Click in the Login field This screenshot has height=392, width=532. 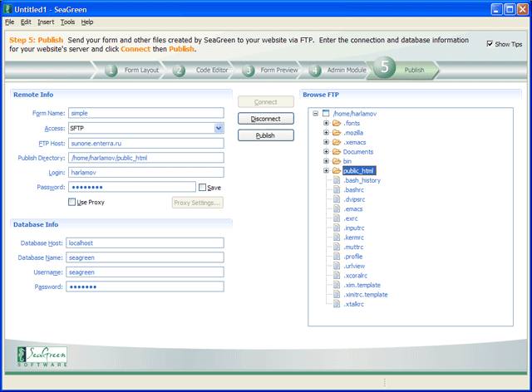(146, 172)
